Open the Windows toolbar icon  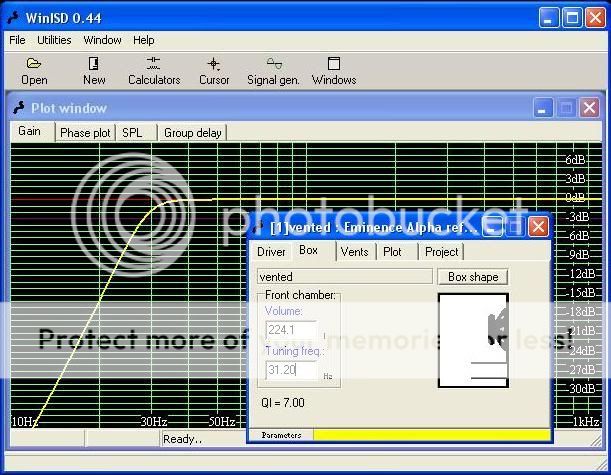(x=334, y=70)
